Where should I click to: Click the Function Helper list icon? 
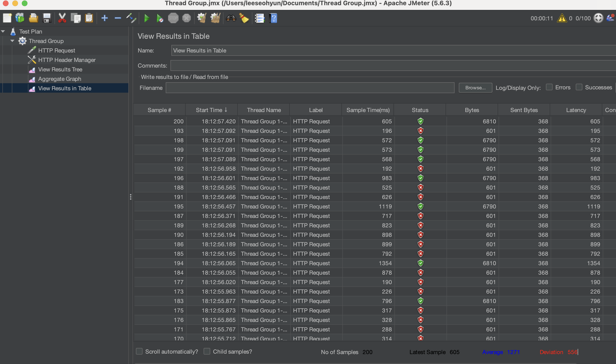click(x=259, y=18)
